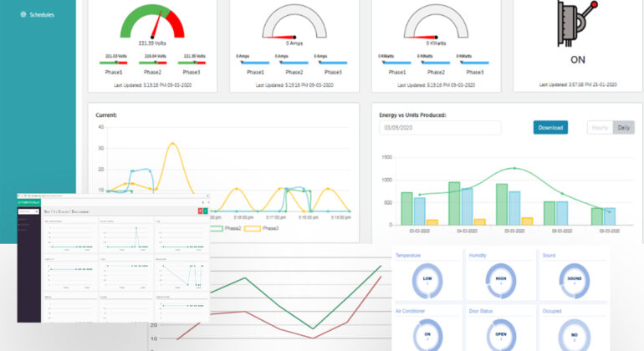
Task: Click the Sound donut indicator
Action: coord(573,280)
